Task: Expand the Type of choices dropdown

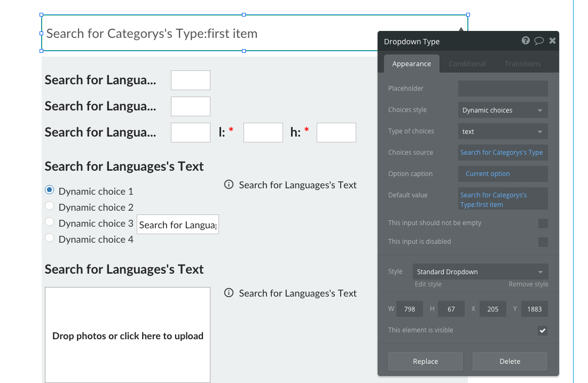Action: point(503,132)
